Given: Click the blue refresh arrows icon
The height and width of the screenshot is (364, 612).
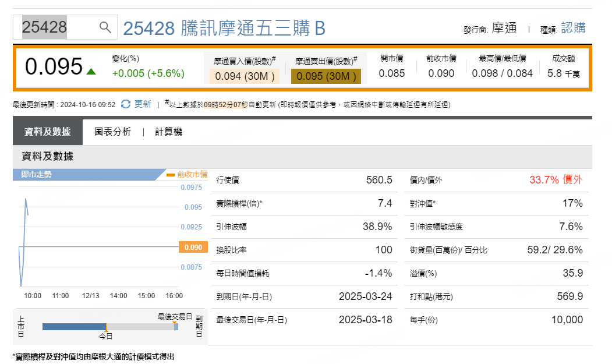Looking at the screenshot, I should pos(126,104).
